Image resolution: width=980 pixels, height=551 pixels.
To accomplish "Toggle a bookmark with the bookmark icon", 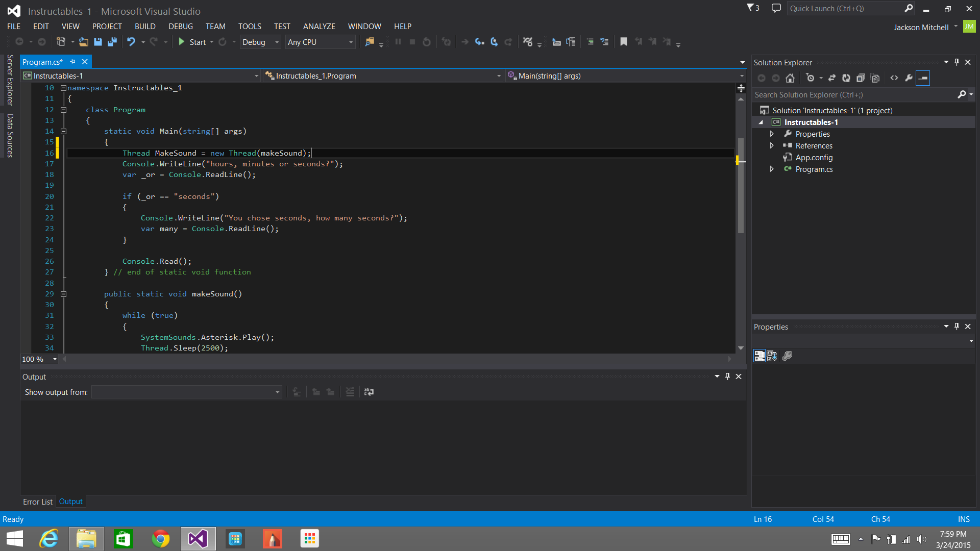I will click(623, 42).
